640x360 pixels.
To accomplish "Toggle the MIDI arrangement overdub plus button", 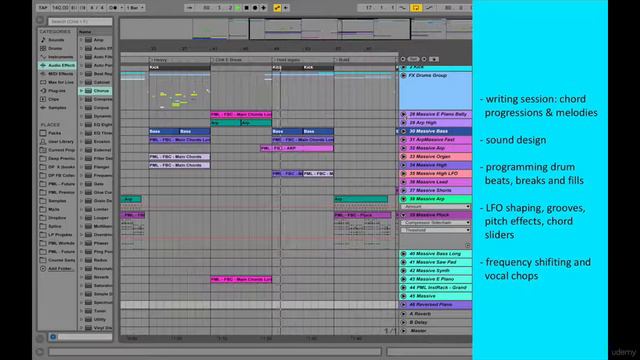I will 263,8.
